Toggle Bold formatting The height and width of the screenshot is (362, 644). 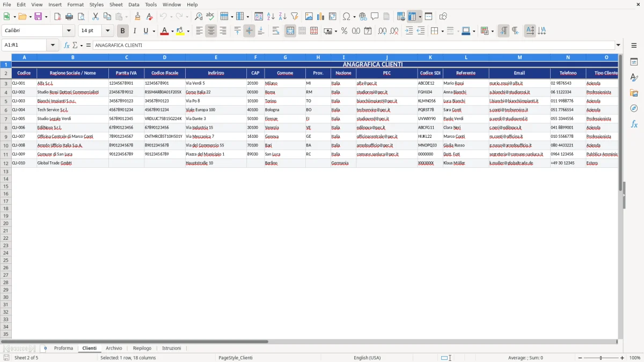coord(122,31)
